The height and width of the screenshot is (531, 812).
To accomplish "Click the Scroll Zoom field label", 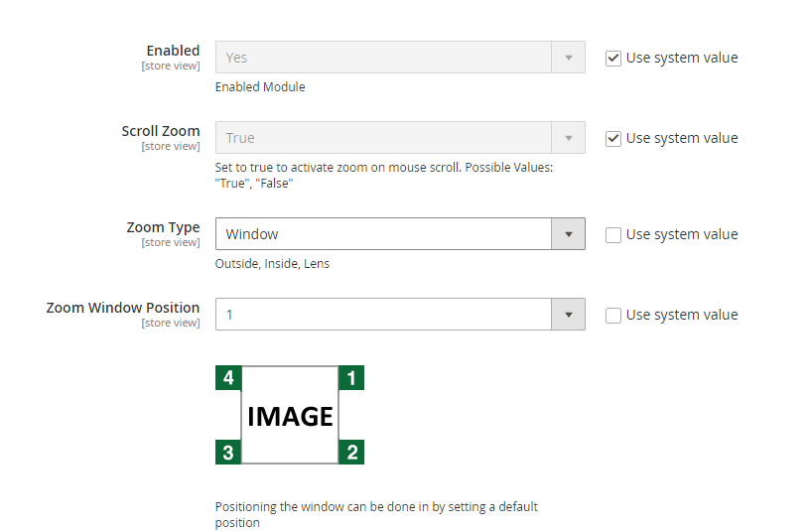I will click(161, 131).
